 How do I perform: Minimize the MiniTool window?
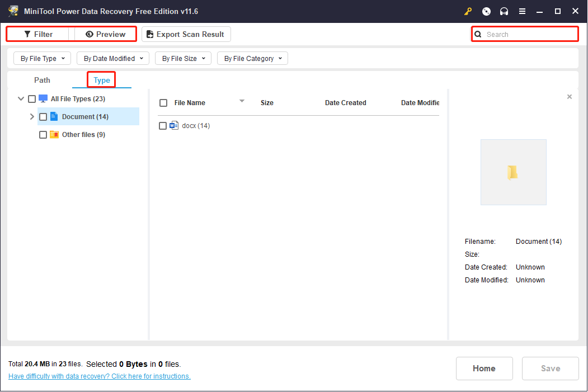(x=540, y=11)
